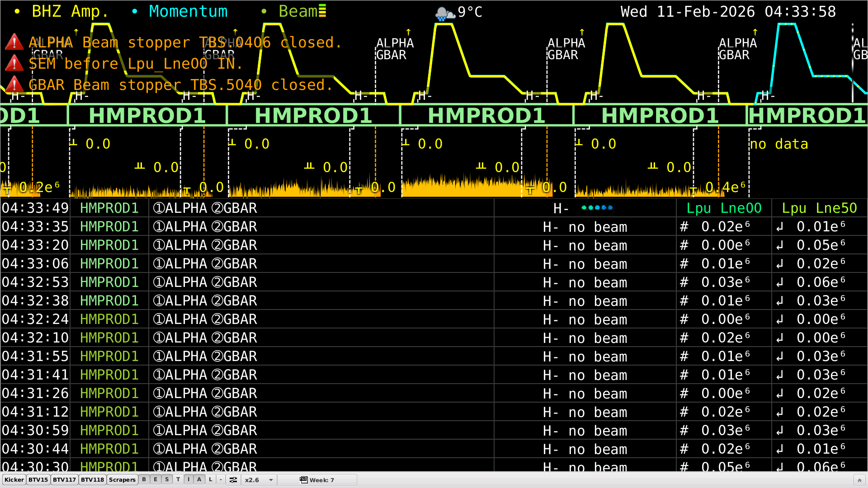868x488 pixels.
Task: Click the Beam level bars indicator at top
Action: (322, 11)
